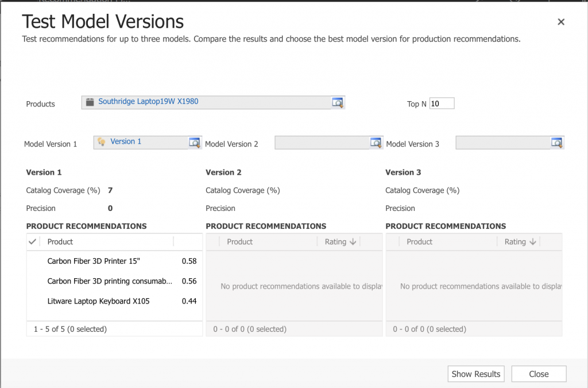This screenshot has height=388, width=588.
Task: Select the Litware Laptop Keyboard X105 row
Action: click(98, 301)
